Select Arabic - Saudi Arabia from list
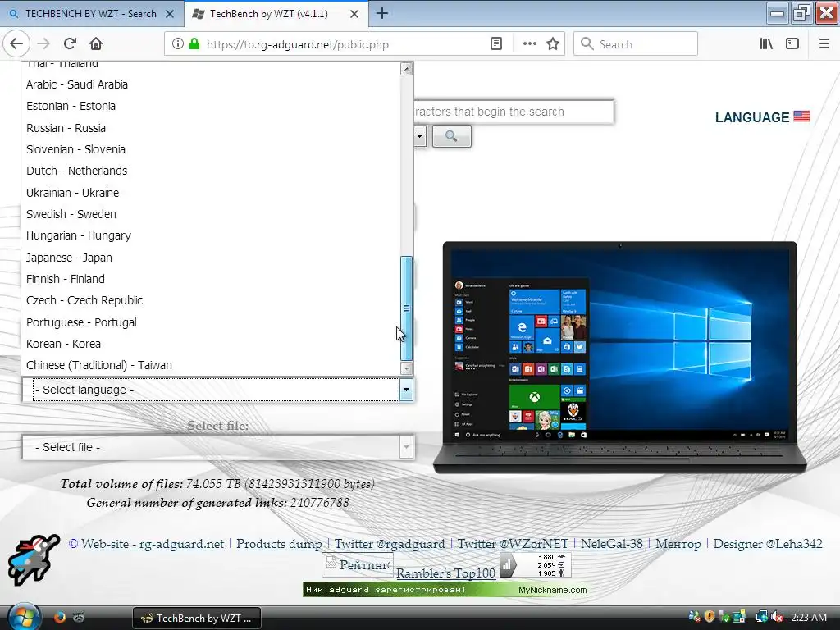The width and height of the screenshot is (840, 630). coord(211,84)
